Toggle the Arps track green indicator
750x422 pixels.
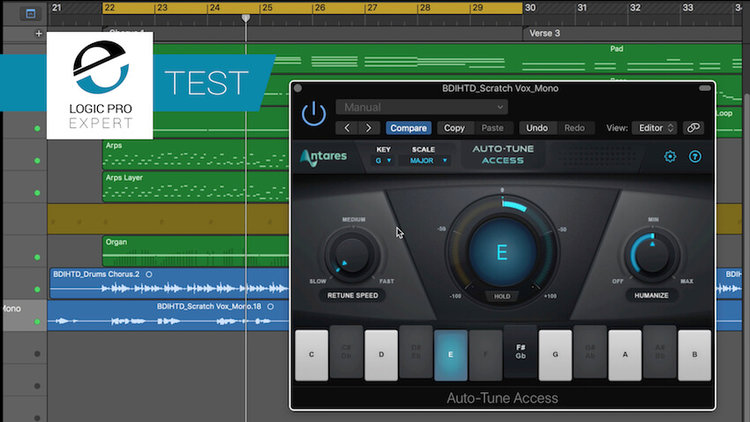click(37, 161)
